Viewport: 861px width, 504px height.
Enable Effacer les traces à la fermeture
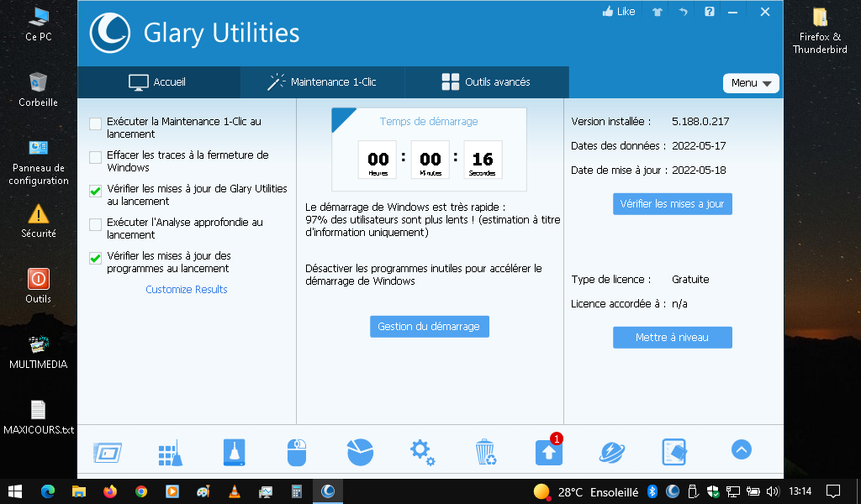tap(96, 157)
